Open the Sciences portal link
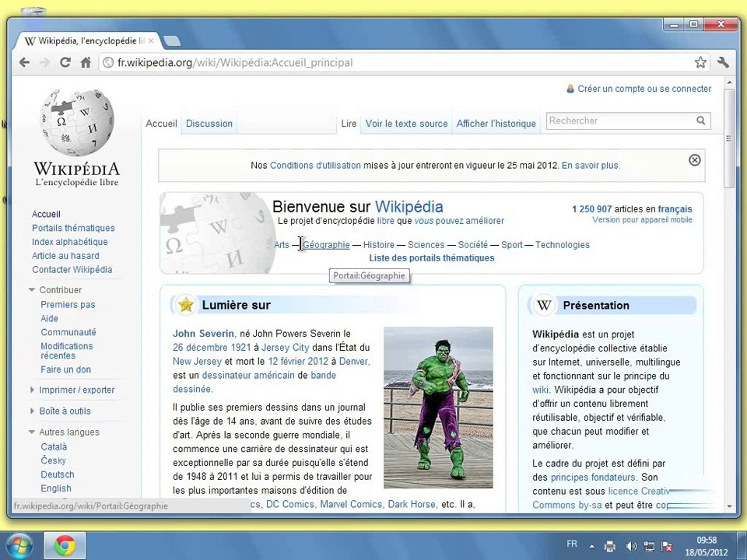 tap(426, 245)
